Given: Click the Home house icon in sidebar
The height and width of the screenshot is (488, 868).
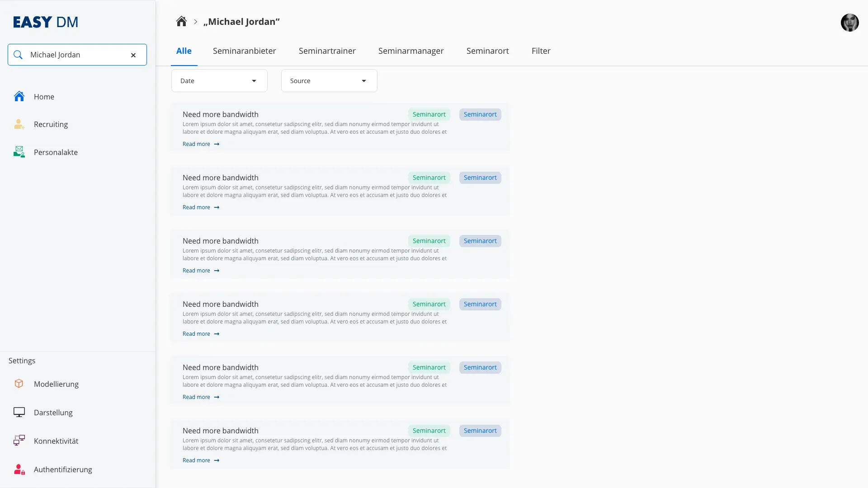Looking at the screenshot, I should click(19, 96).
